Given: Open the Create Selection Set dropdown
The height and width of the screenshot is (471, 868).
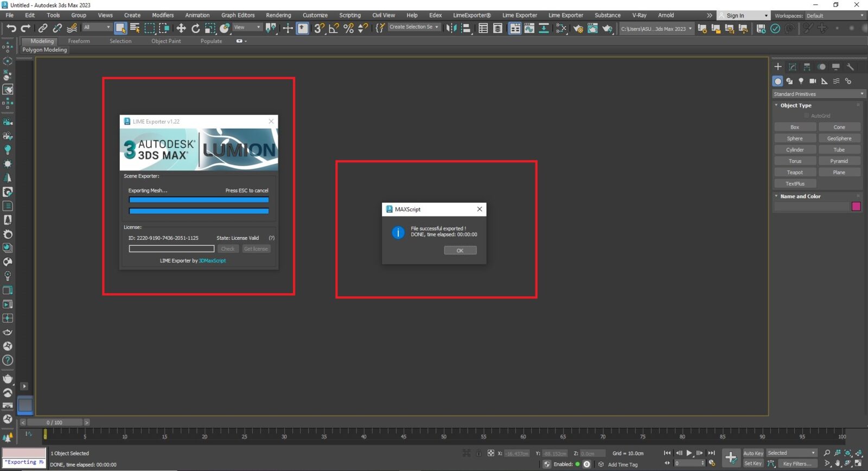Looking at the screenshot, I should (414, 27).
